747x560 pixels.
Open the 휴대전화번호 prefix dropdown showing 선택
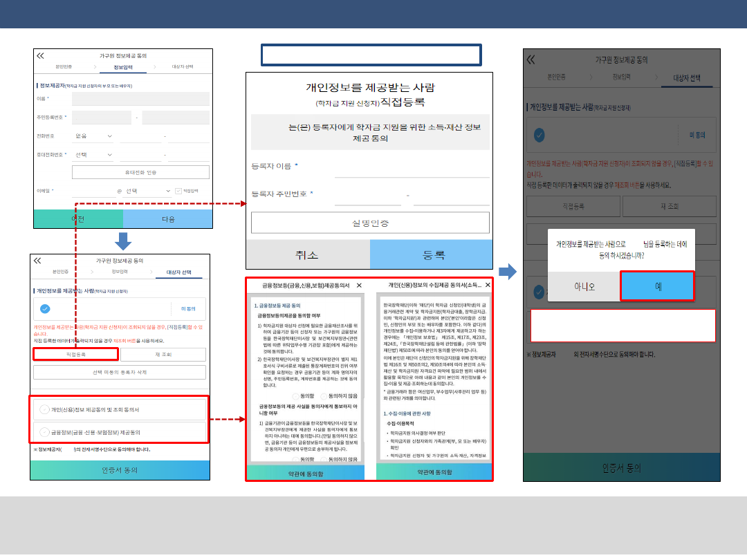click(x=92, y=155)
